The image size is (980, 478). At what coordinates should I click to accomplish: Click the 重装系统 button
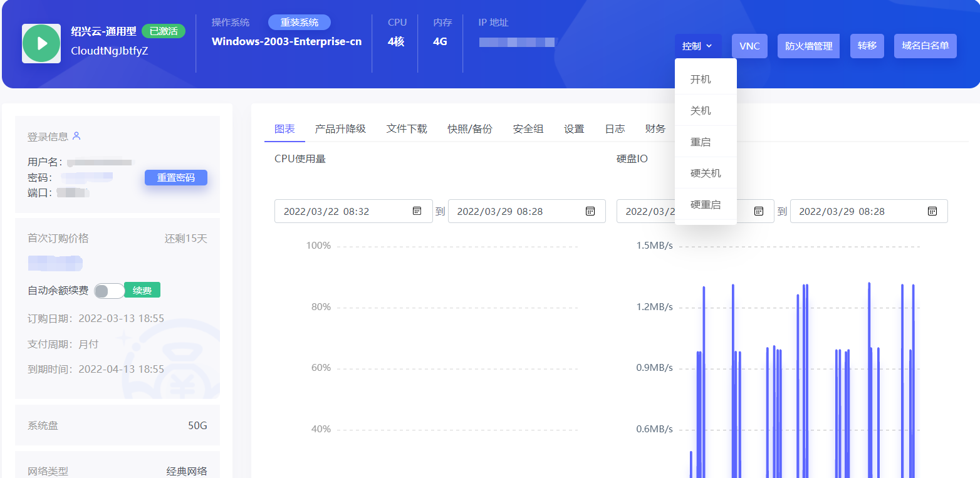[x=300, y=23]
